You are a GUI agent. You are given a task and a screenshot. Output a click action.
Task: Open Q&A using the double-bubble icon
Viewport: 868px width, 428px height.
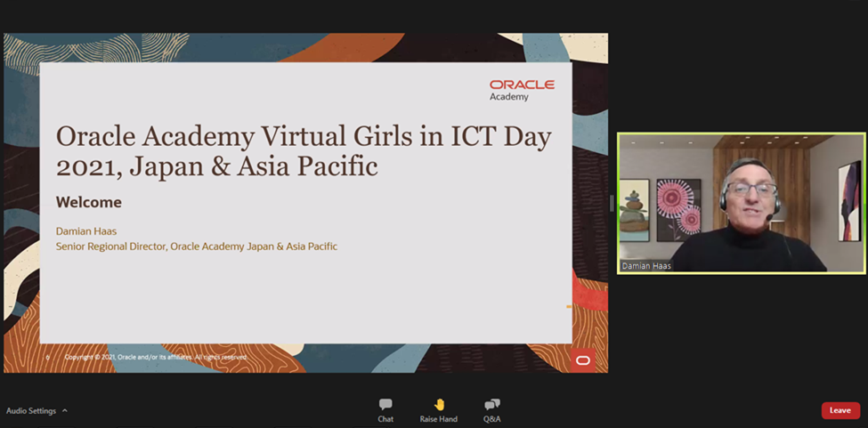coord(491,404)
